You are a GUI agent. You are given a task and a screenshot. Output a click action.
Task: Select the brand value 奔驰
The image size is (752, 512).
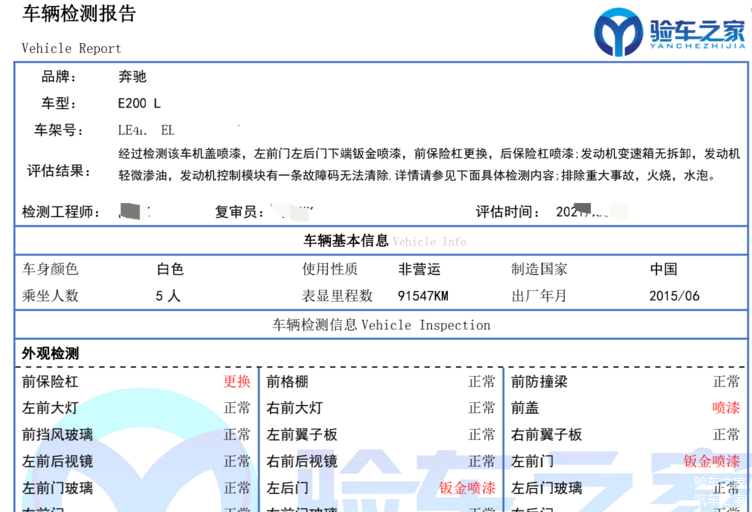tap(132, 77)
